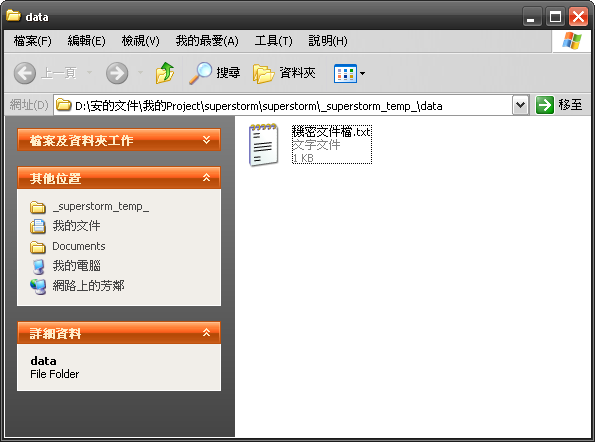Open the Search (搜尋) toolbar button
Viewport: 595px width, 442px height.
pyautogui.click(x=215, y=73)
